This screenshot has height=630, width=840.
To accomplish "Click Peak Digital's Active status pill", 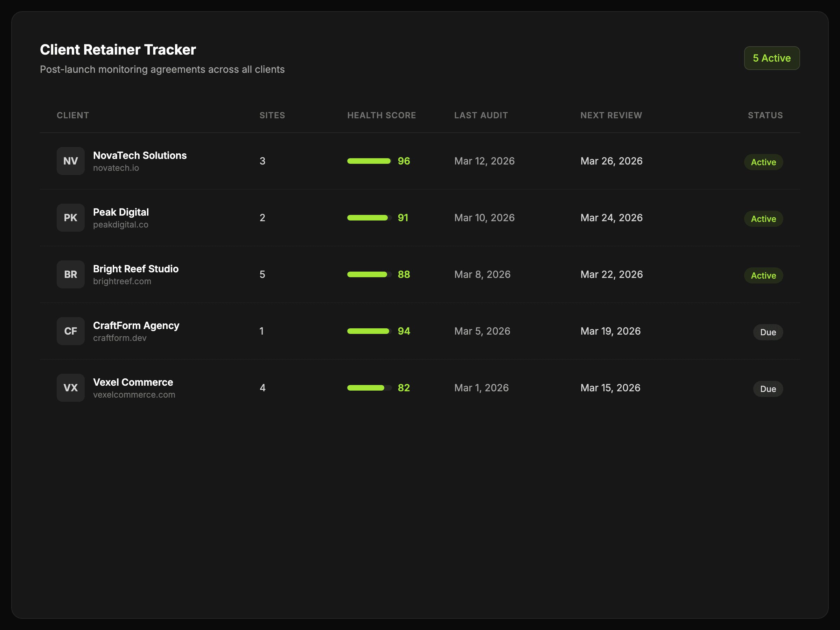I will pyautogui.click(x=763, y=219).
